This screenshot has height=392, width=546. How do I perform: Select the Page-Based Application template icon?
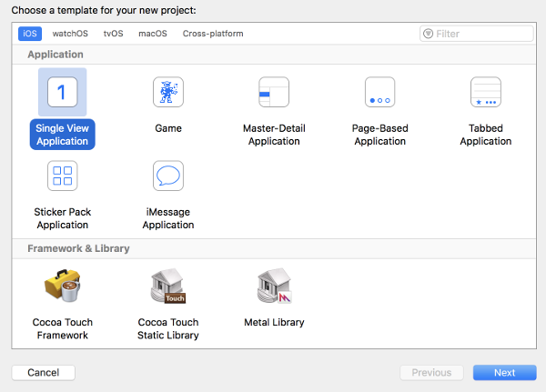[x=379, y=92]
